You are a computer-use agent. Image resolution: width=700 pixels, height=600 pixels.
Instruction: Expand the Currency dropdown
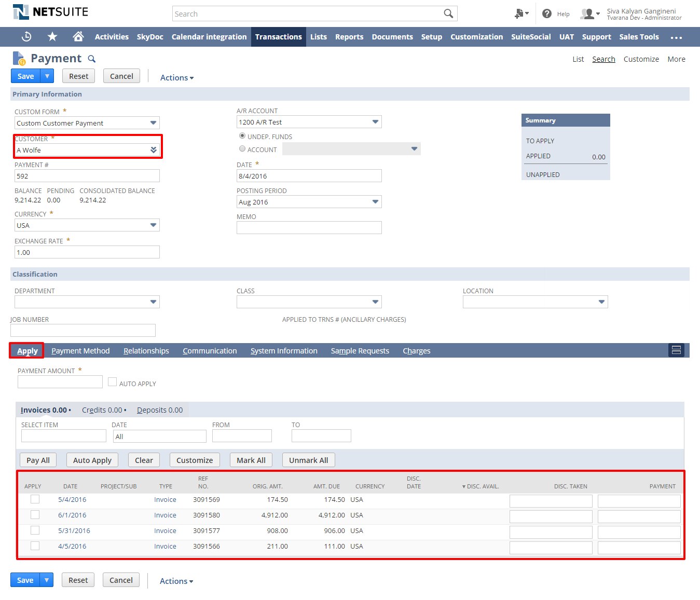[153, 225]
